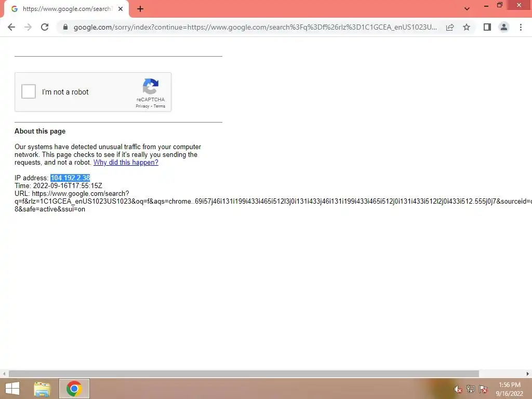
Task: Check the I'm not a robot checkbox
Action: 29,91
